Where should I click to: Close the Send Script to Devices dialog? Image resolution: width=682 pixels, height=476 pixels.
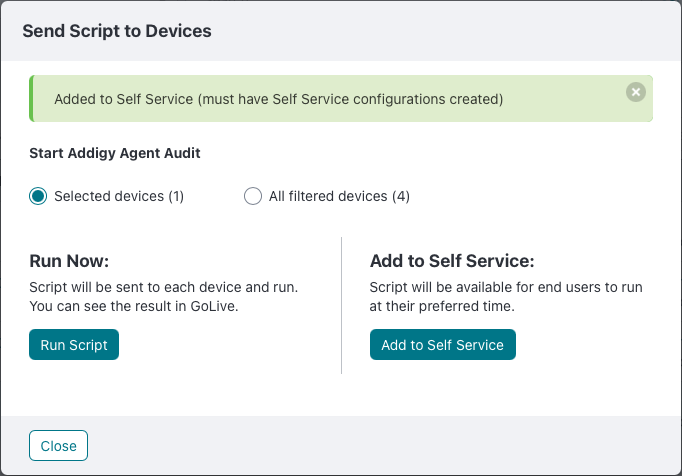click(x=58, y=446)
